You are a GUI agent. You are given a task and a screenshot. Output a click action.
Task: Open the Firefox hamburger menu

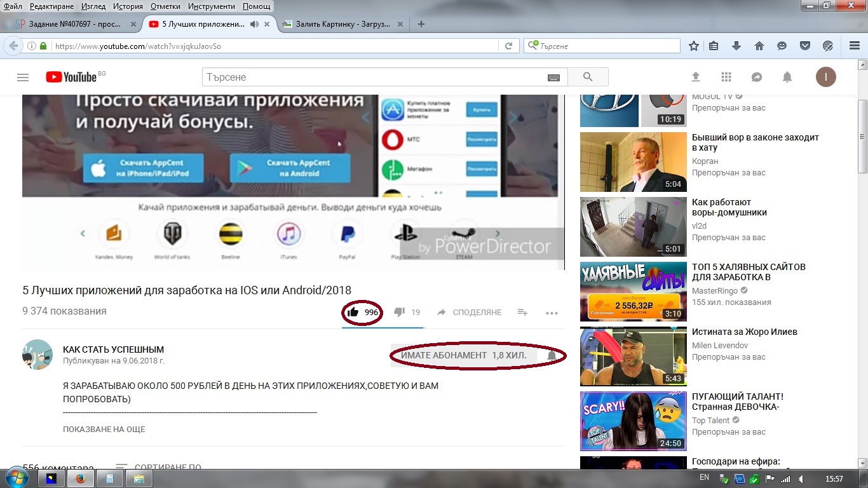[855, 46]
